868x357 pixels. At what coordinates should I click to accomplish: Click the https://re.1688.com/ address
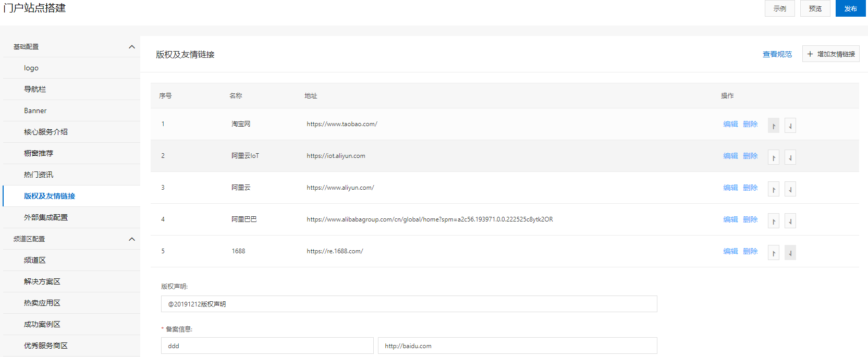335,251
